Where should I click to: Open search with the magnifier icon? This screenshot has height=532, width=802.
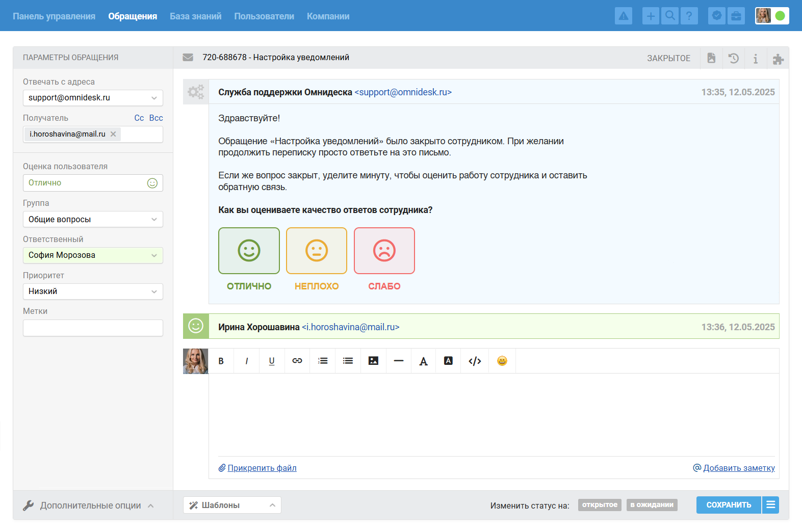[670, 16]
